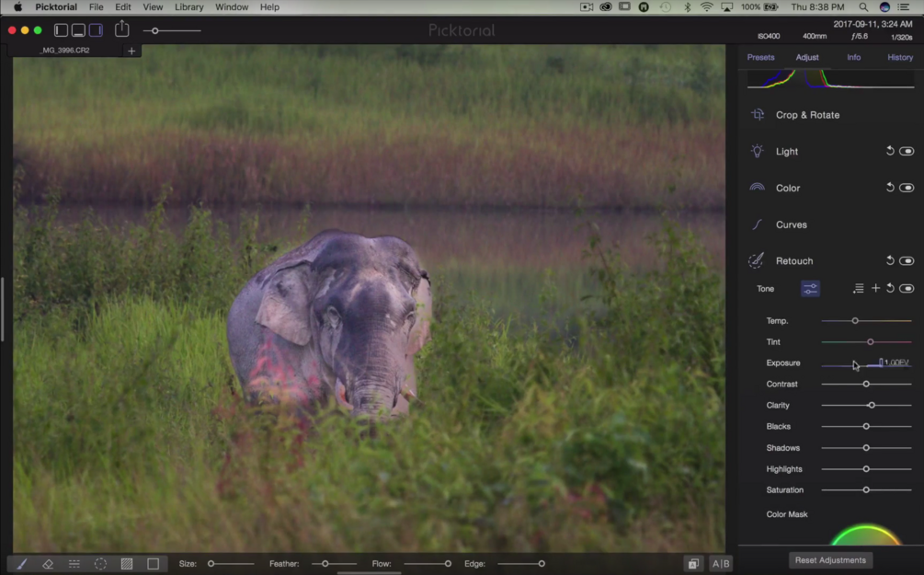Click the Light bulb icon
Image resolution: width=924 pixels, height=575 pixels.
tap(758, 151)
